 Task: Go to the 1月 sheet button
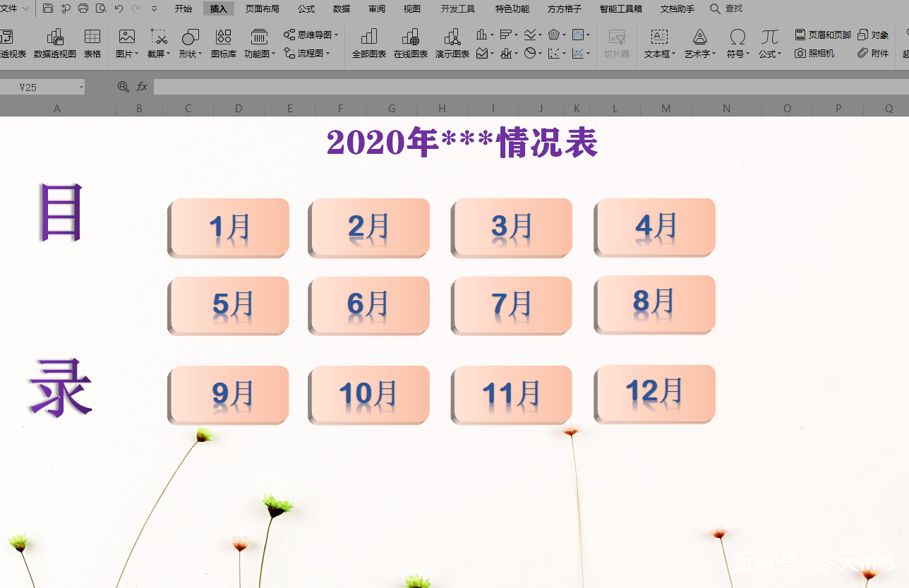click(x=229, y=227)
